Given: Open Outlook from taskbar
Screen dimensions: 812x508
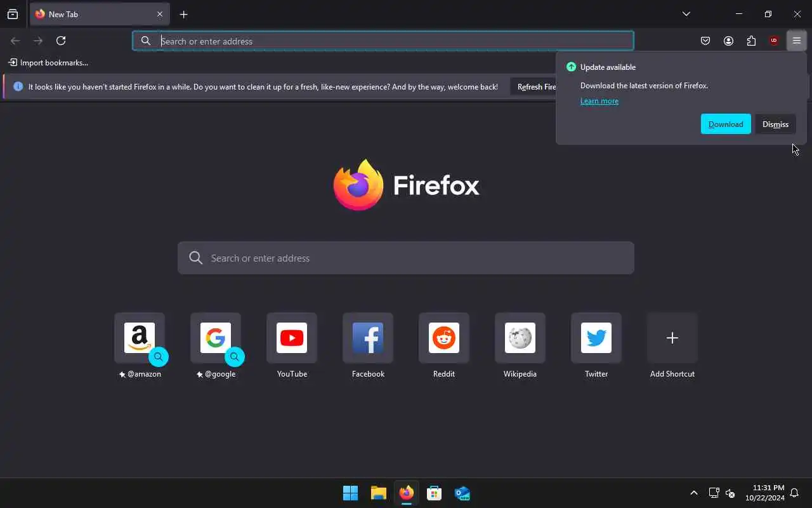Looking at the screenshot, I should coord(462,493).
